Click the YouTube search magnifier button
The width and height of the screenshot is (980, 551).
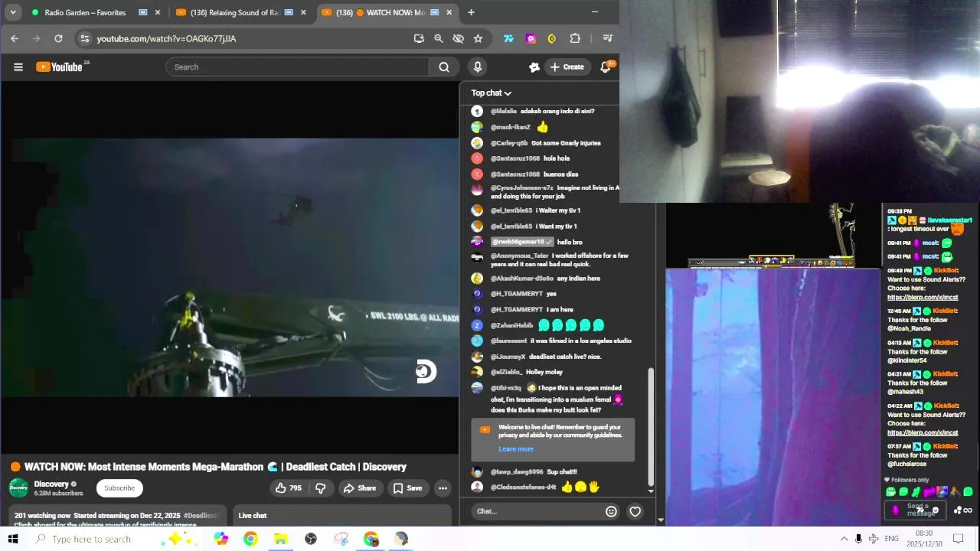[x=444, y=67]
